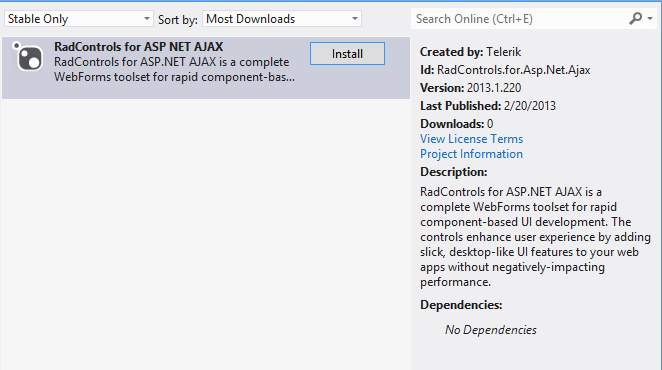The image size is (662, 370).
Task: Open the Project Information link
Action: [x=471, y=154]
